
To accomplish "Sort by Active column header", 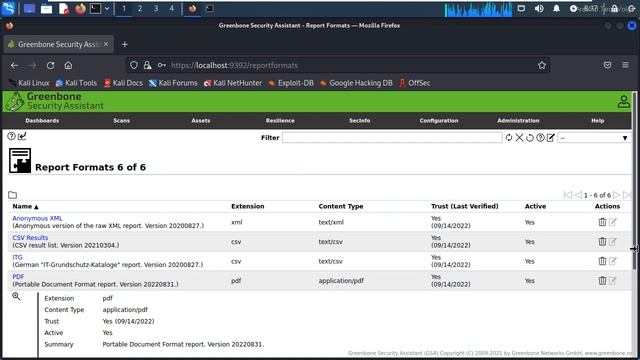I will (x=535, y=206).
